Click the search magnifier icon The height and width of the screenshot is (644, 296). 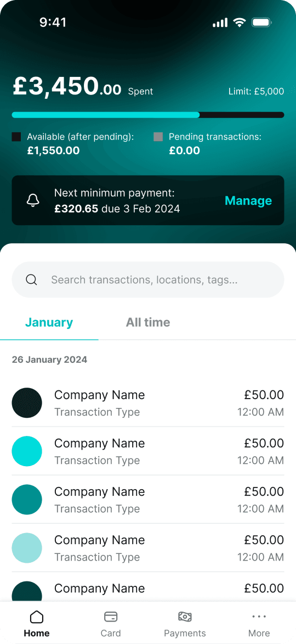click(32, 279)
